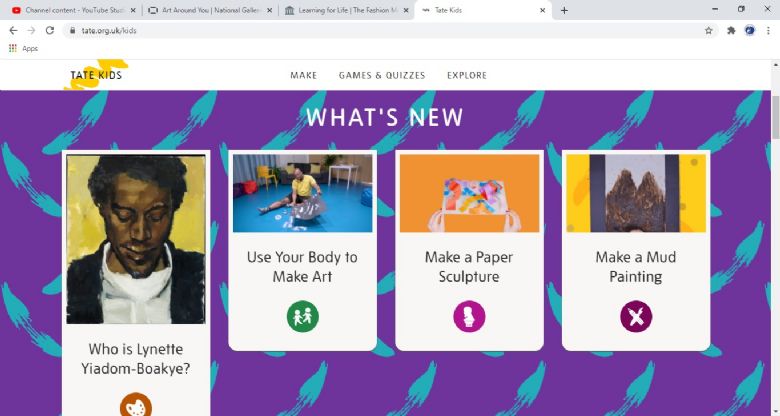Click the Apps grid shortcut in bookmarks bar

[23, 48]
